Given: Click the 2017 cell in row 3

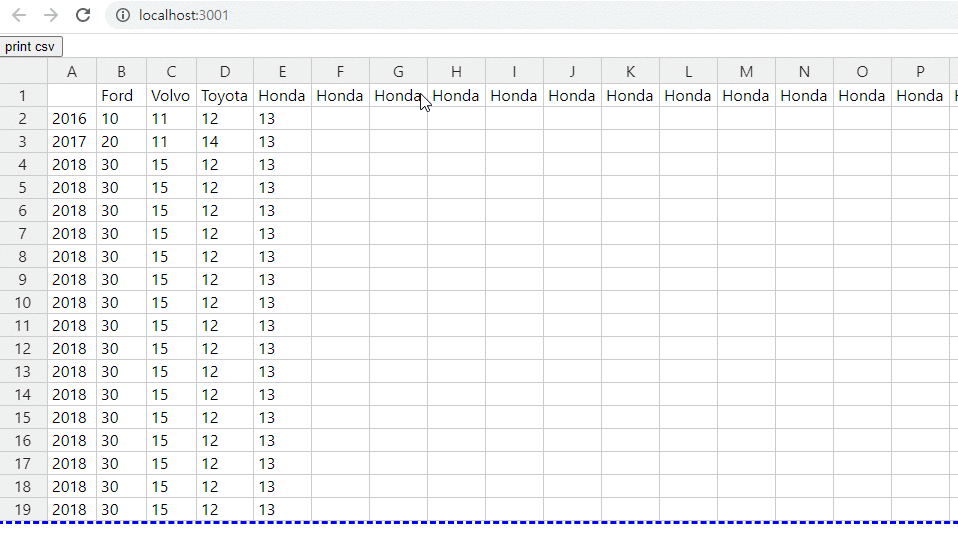Looking at the screenshot, I should (x=72, y=142).
